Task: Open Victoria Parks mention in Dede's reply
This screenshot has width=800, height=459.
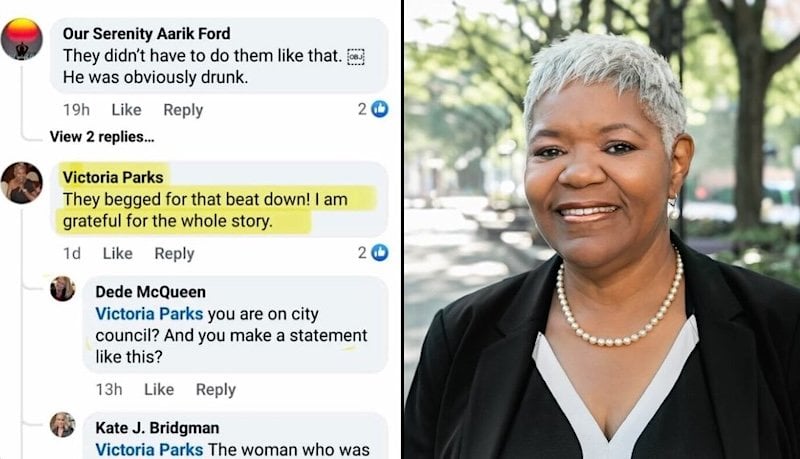Action: [149, 314]
